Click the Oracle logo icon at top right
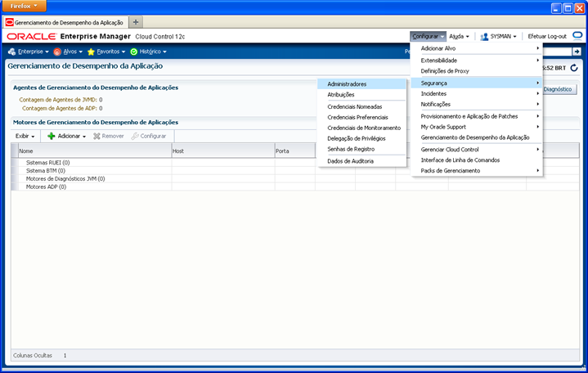The width and height of the screenshot is (588, 373). [x=577, y=36]
